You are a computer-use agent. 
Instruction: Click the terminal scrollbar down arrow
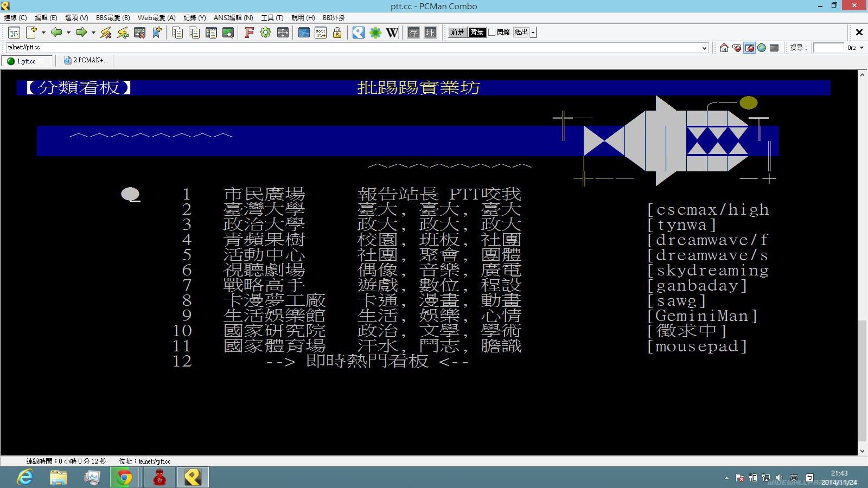pos(862,451)
